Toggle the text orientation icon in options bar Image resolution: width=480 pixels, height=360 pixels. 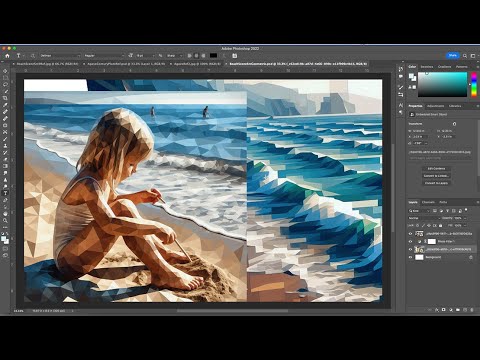coord(33,56)
